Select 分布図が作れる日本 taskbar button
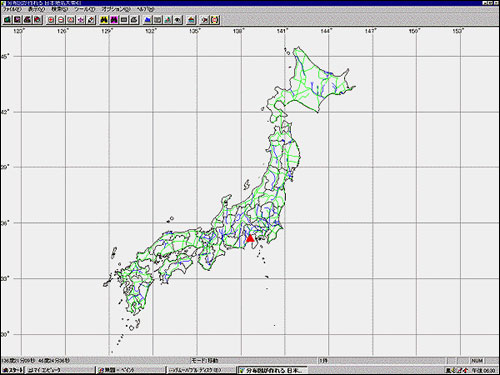Viewport: 500px width, 375px height. click(272, 370)
